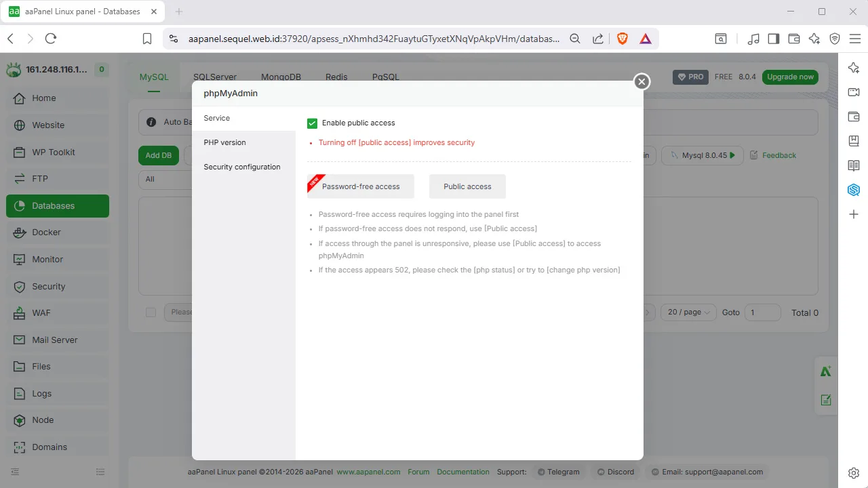Click the blue hexagon icon in side panel
The height and width of the screenshot is (488, 868).
pos(854,190)
